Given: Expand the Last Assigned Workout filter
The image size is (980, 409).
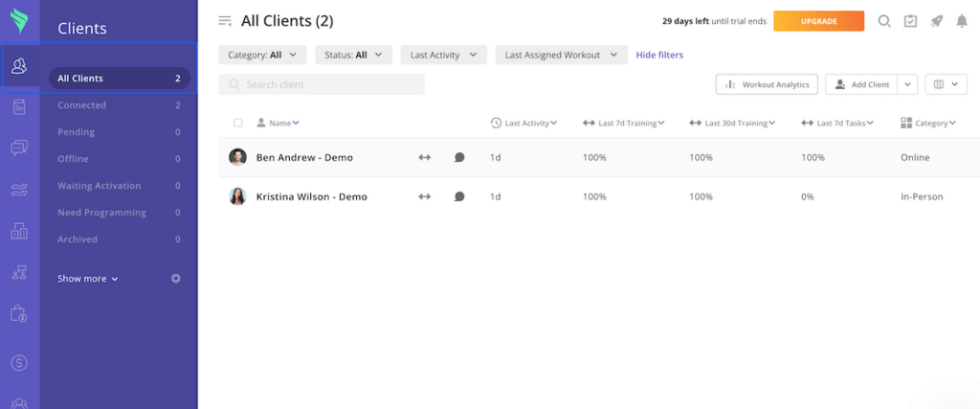Looking at the screenshot, I should (561, 56).
